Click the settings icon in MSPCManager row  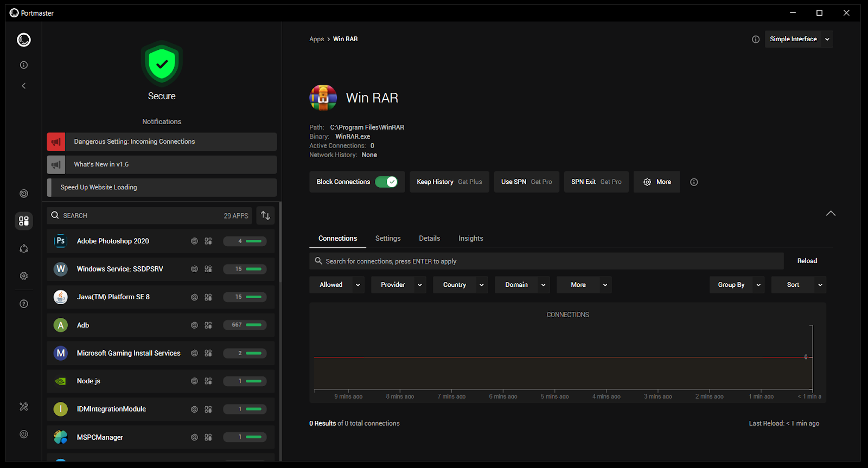208,437
